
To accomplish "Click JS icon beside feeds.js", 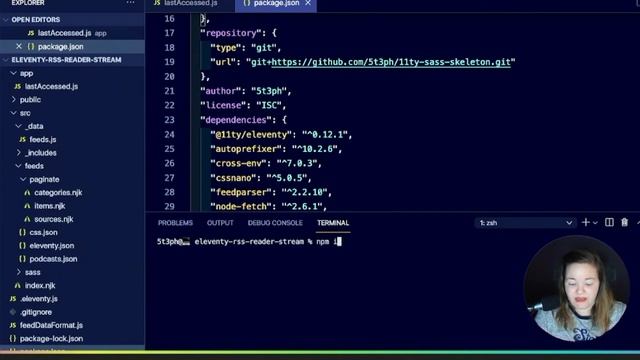I will [x=22, y=140].
